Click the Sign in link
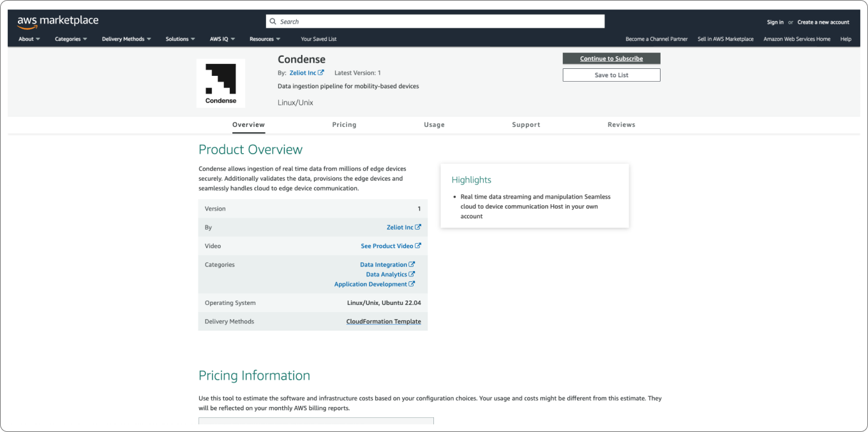Image resolution: width=868 pixels, height=432 pixels. 775,22
